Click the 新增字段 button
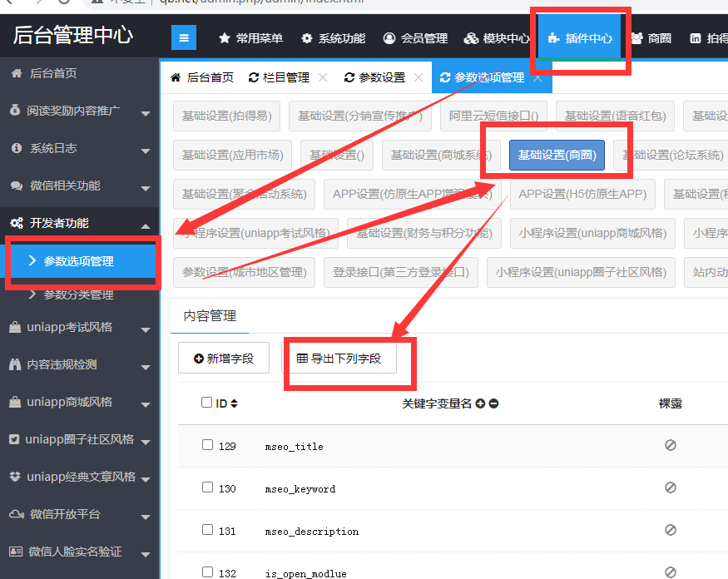The width and height of the screenshot is (728, 579). [x=223, y=359]
